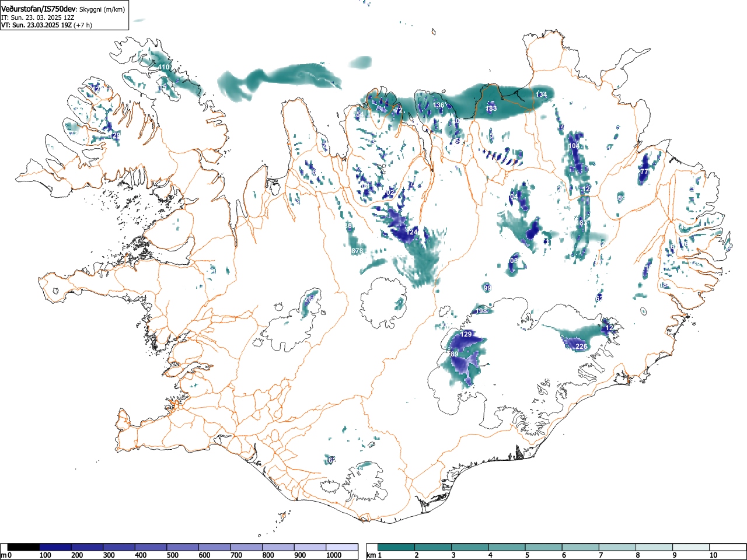The height and width of the screenshot is (560, 747).
Task: Click the '198' visibility value on the map
Action: [481, 311]
